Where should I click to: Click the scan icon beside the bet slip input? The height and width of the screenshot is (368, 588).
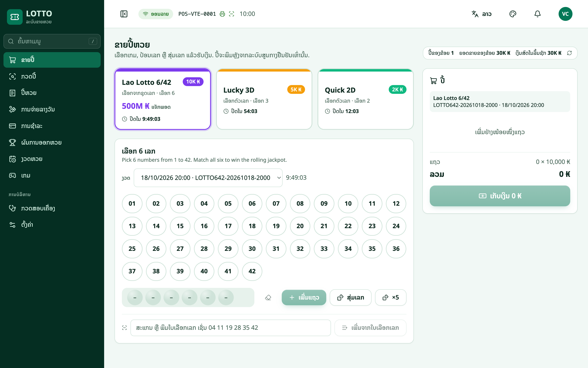click(x=124, y=328)
